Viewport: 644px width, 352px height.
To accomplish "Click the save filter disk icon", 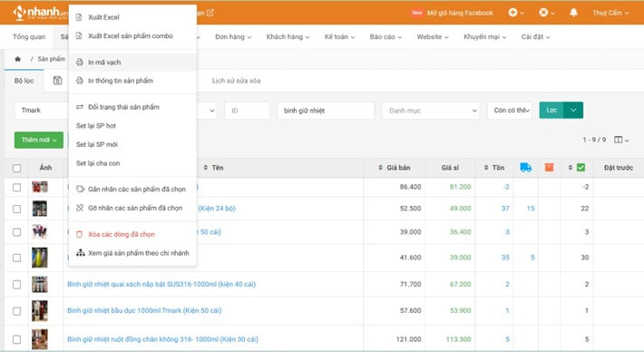I will pyautogui.click(x=57, y=81).
